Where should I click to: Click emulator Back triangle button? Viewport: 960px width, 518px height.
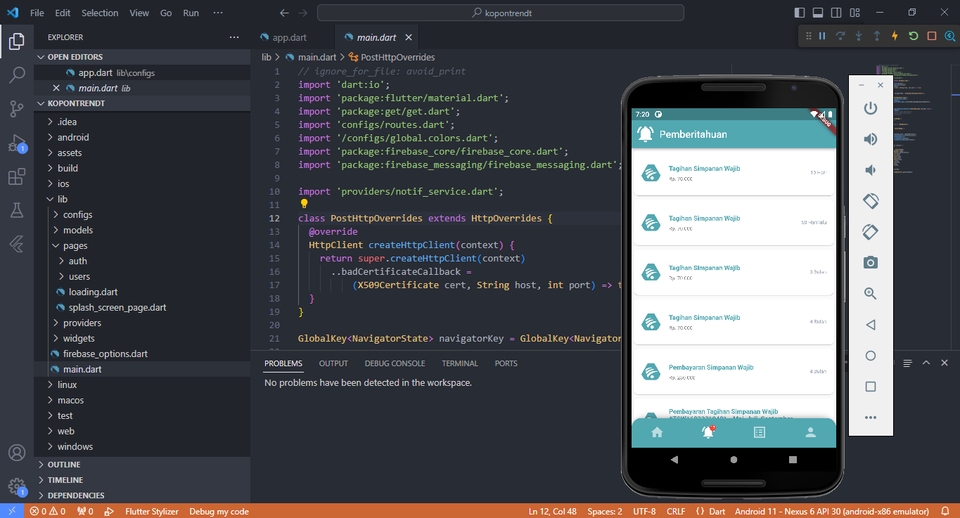tap(870, 325)
